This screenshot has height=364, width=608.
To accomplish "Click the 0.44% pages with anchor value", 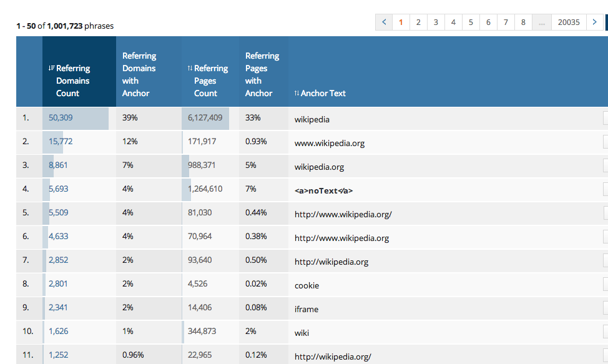I will [x=256, y=212].
